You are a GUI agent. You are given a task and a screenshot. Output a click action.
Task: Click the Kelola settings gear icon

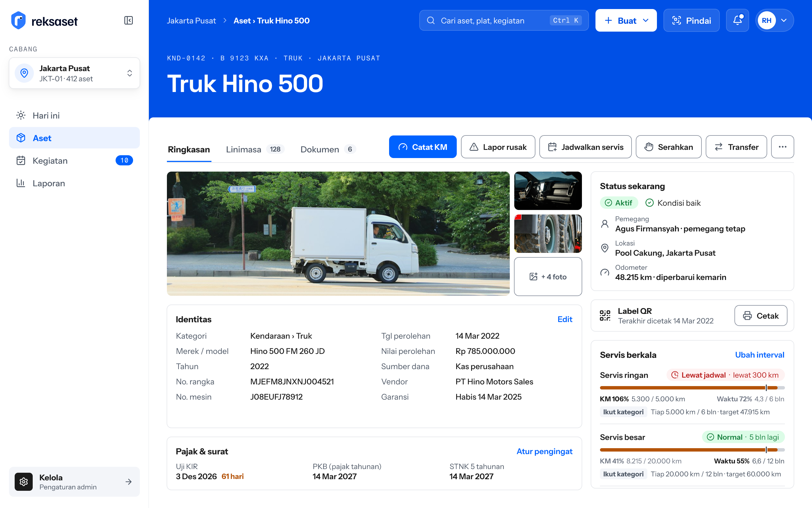click(x=23, y=481)
